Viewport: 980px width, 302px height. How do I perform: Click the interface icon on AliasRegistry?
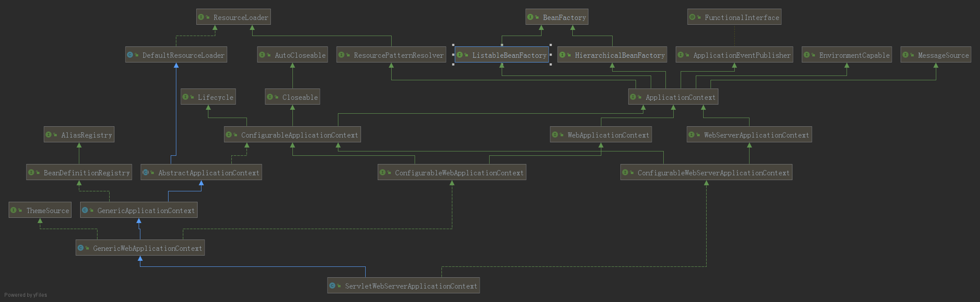click(49, 135)
